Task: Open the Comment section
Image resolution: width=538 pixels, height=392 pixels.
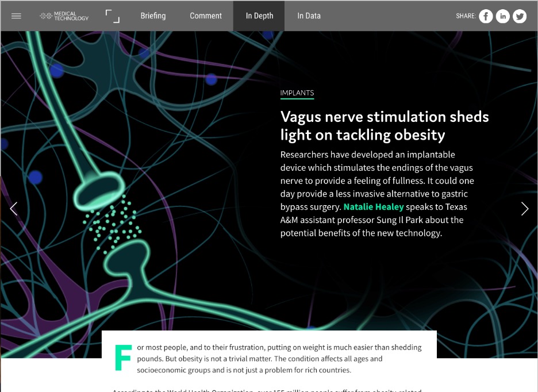Action: pos(206,16)
